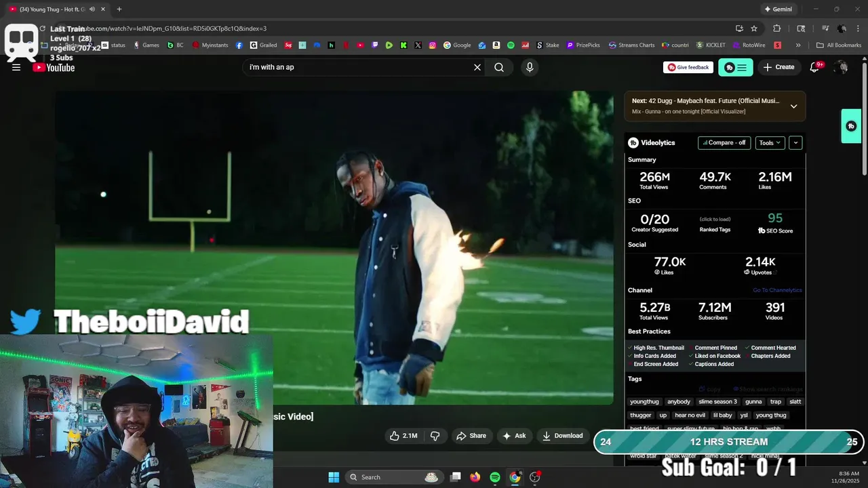Screen dimensions: 868x488
Task: Click the floating TubeBuddy side tab
Action: coord(851,126)
